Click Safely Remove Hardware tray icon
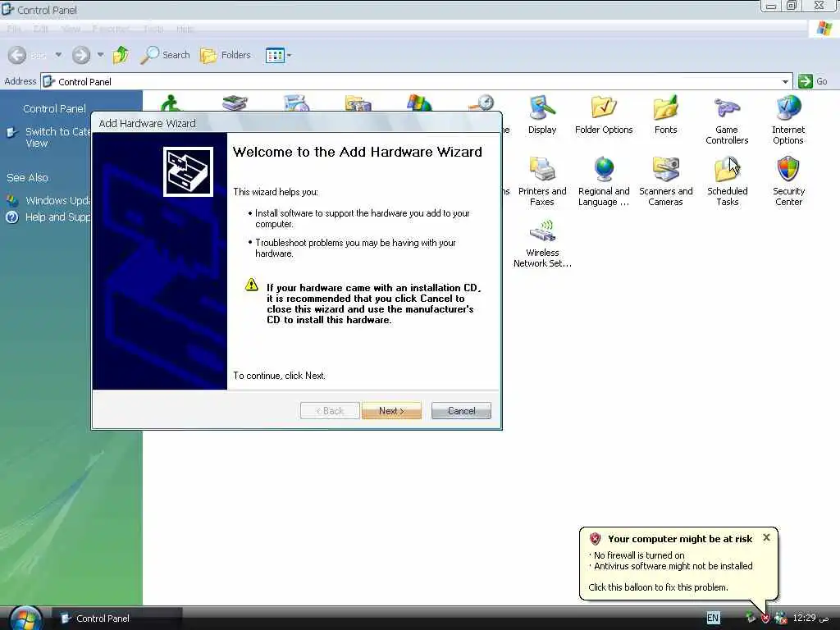This screenshot has height=630, width=840. click(751, 619)
